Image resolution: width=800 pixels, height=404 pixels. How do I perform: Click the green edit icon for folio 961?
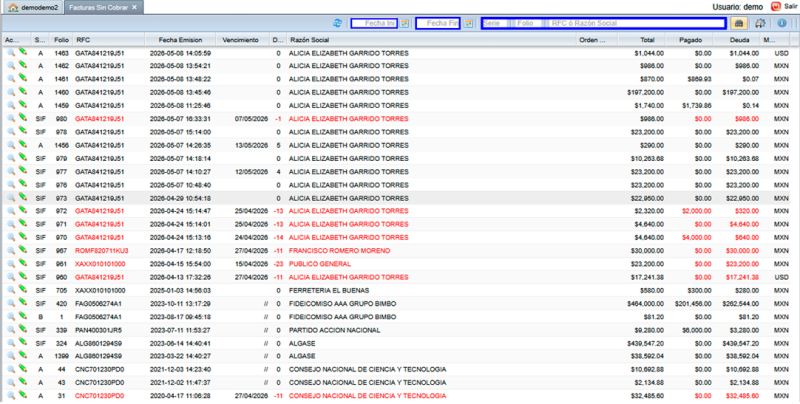point(23,263)
